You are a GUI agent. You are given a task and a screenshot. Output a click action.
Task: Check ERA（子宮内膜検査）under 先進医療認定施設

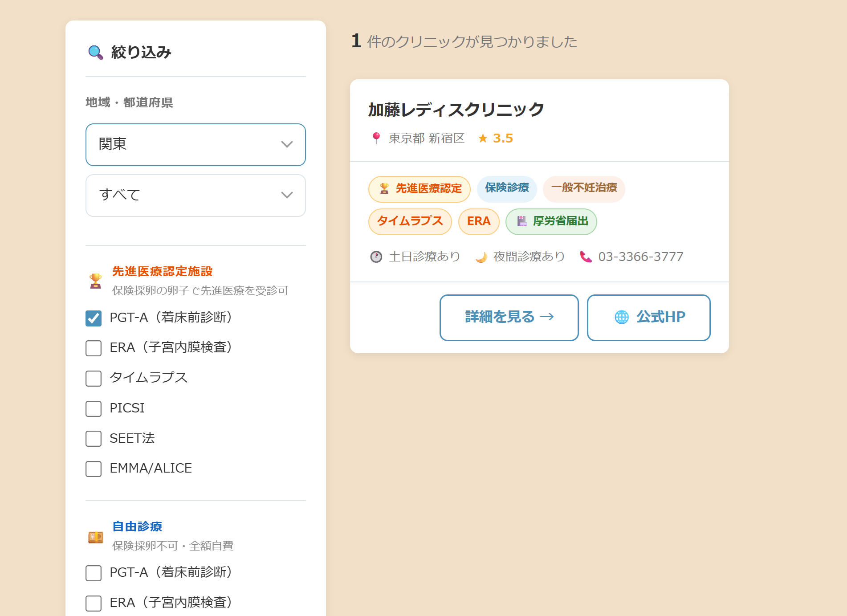[94, 348]
